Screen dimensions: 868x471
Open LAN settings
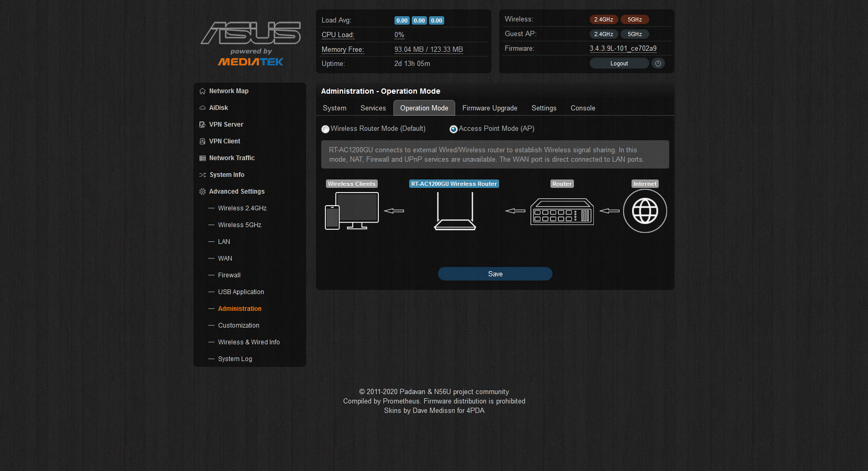click(x=224, y=242)
